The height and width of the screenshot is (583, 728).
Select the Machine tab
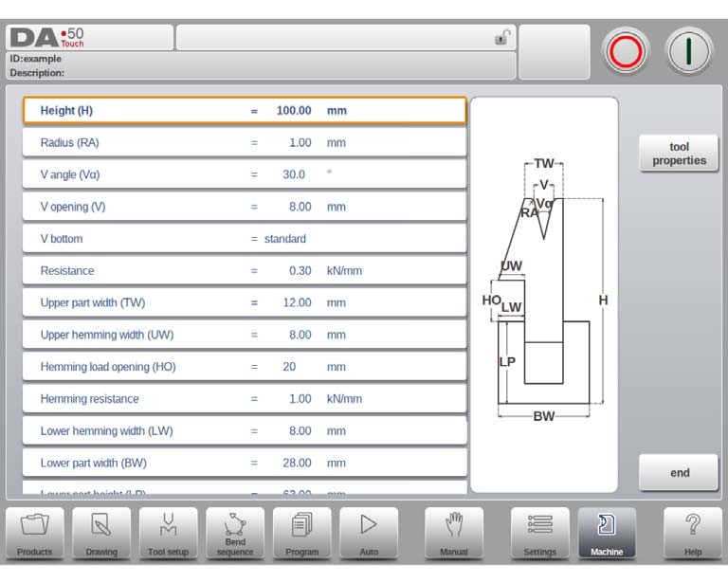point(607,533)
